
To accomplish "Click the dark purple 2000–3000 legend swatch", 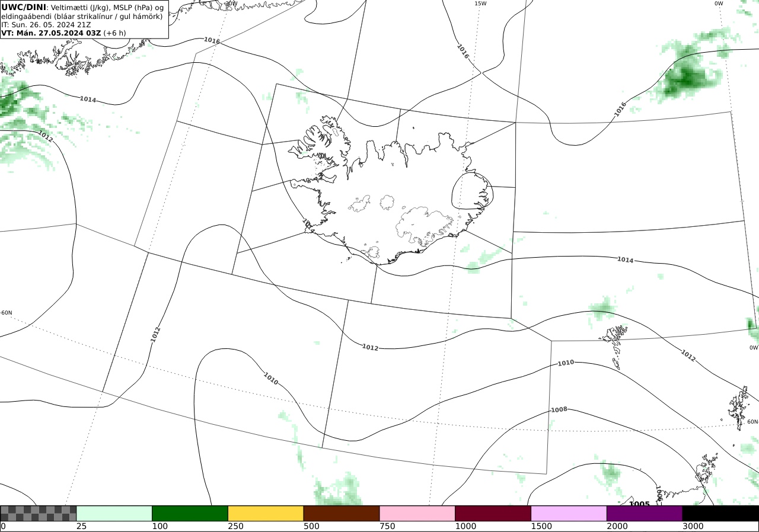I will (x=645, y=513).
